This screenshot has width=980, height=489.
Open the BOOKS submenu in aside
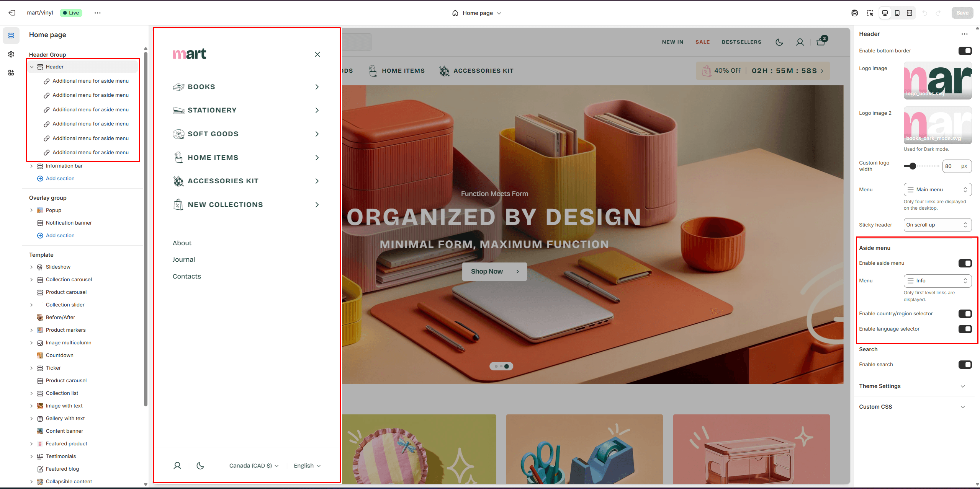click(x=317, y=87)
